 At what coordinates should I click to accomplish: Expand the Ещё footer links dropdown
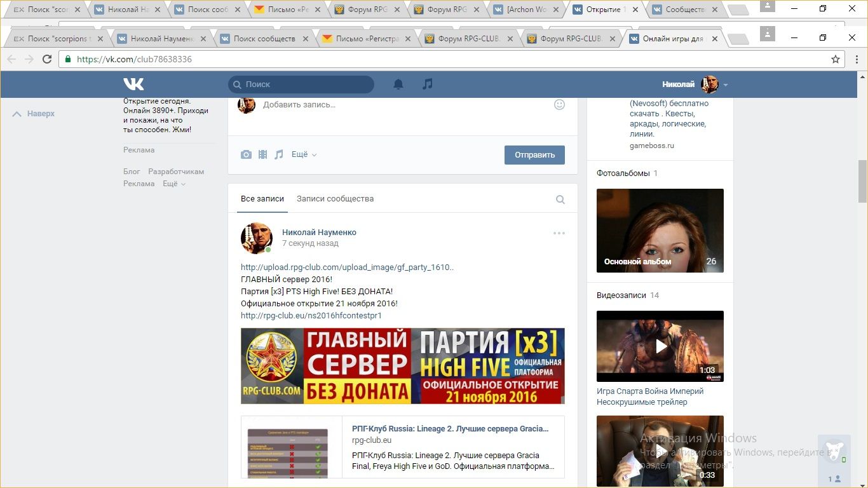tap(174, 184)
